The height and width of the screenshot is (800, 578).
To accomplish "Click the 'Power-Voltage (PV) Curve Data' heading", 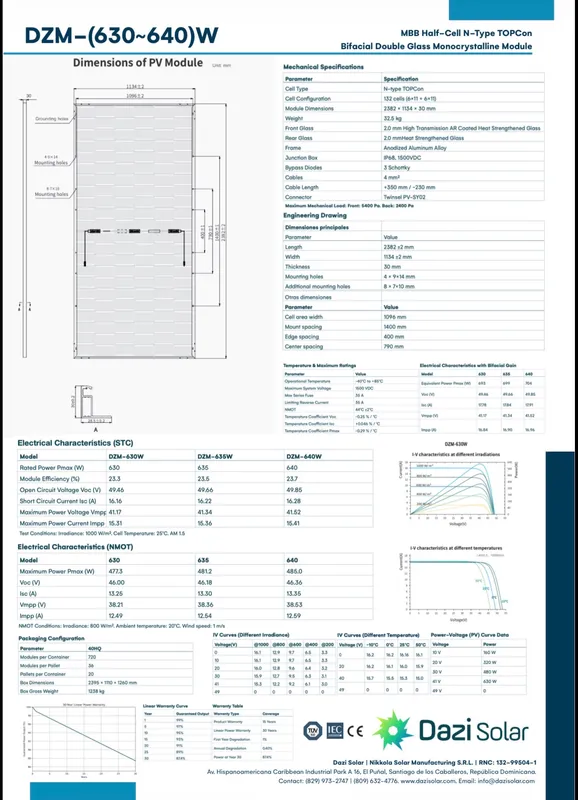I will pyautogui.click(x=469, y=635).
